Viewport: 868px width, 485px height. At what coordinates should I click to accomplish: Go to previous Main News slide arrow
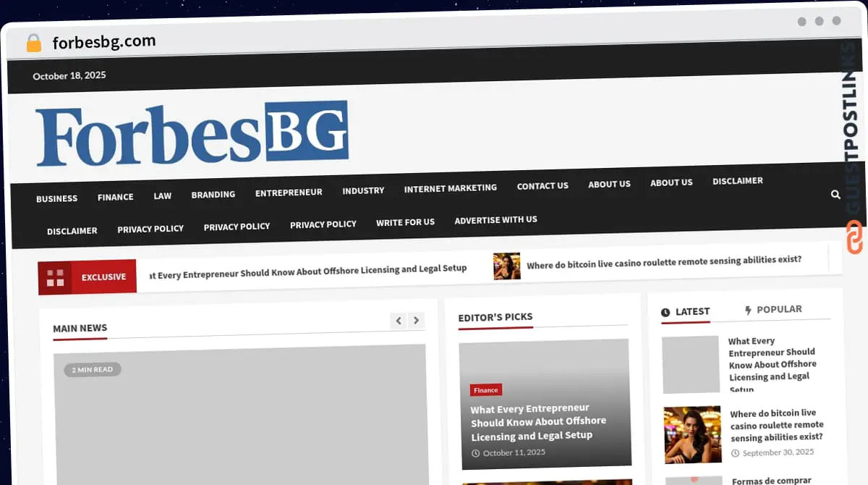398,321
